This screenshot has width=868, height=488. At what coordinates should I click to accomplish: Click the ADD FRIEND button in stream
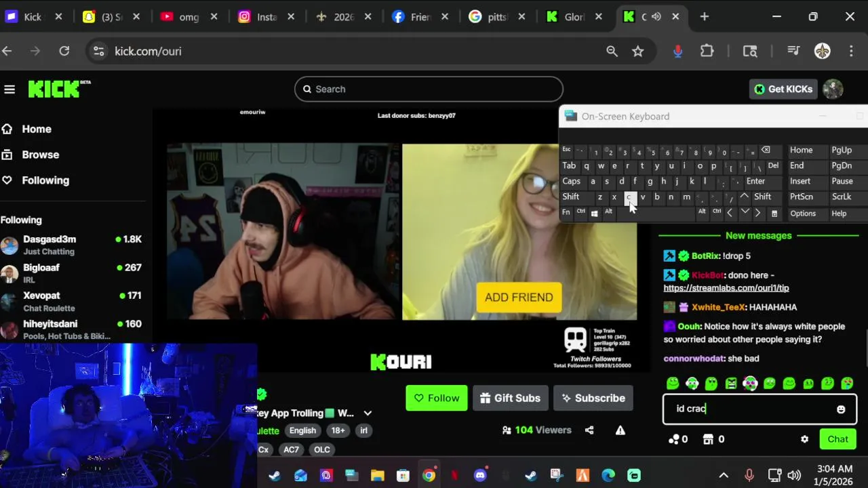tap(519, 298)
